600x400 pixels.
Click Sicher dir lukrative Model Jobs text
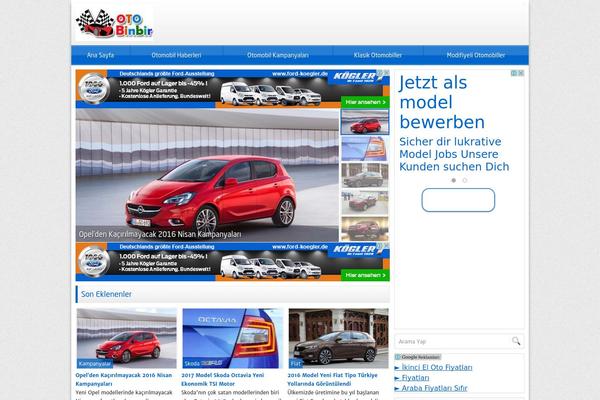coord(454,154)
